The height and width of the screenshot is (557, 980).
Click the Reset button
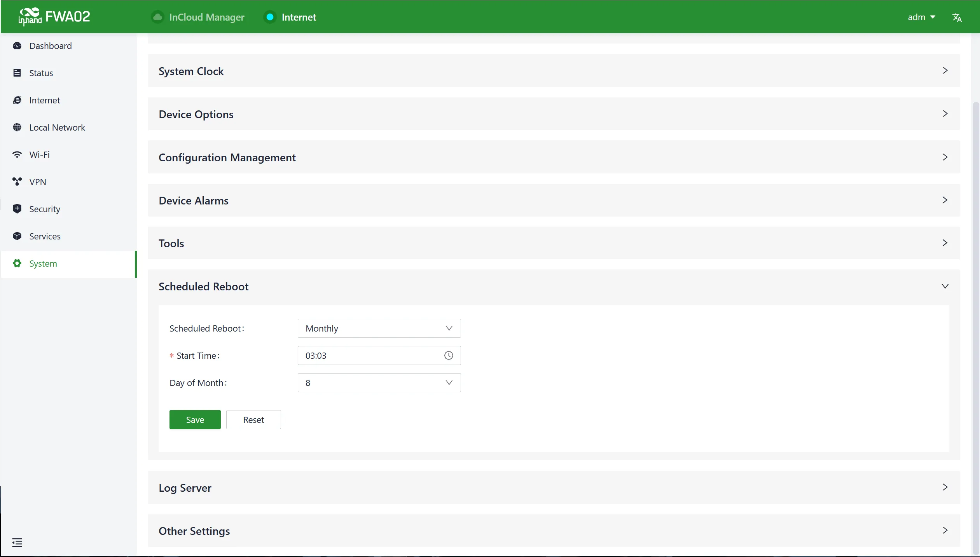253,420
